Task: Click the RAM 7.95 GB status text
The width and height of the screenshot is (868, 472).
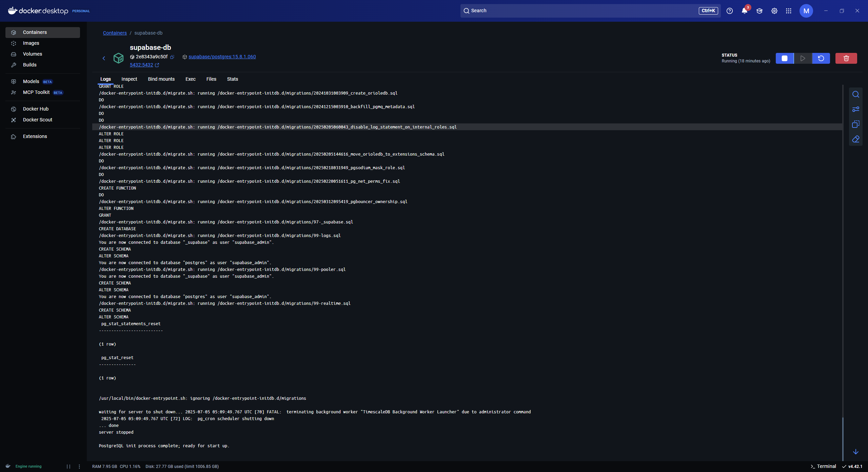Action: tap(104, 467)
